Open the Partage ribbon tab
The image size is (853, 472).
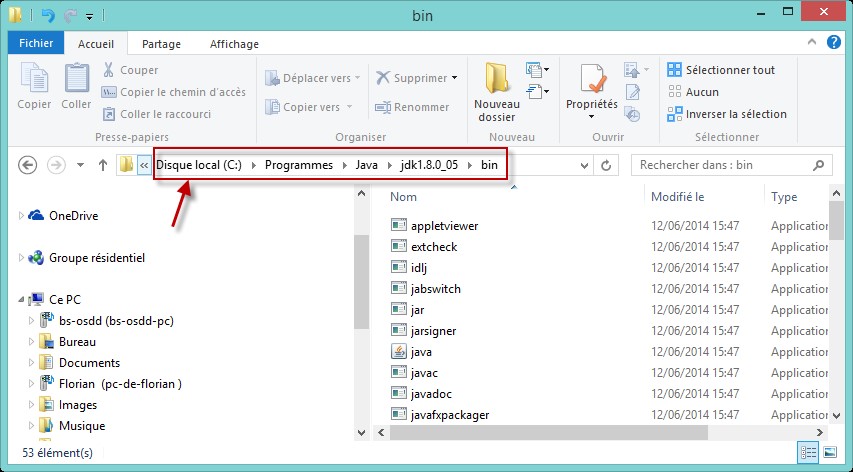[161, 44]
